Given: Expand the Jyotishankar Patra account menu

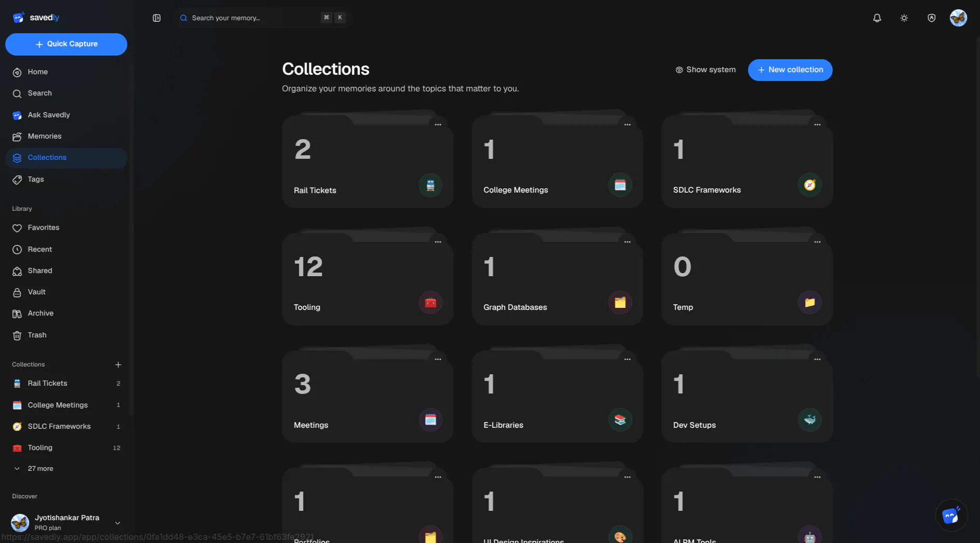Looking at the screenshot, I should tap(66, 522).
